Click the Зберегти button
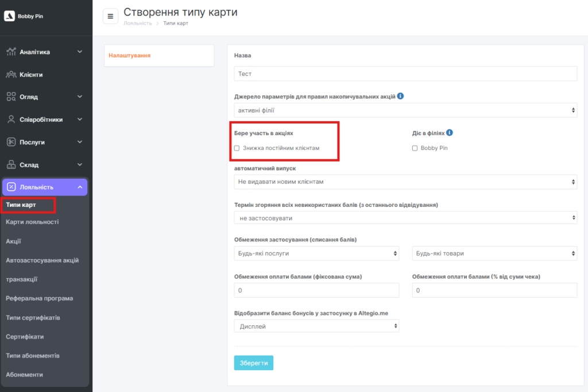Viewport: 588px width, 392px height. [x=253, y=363]
